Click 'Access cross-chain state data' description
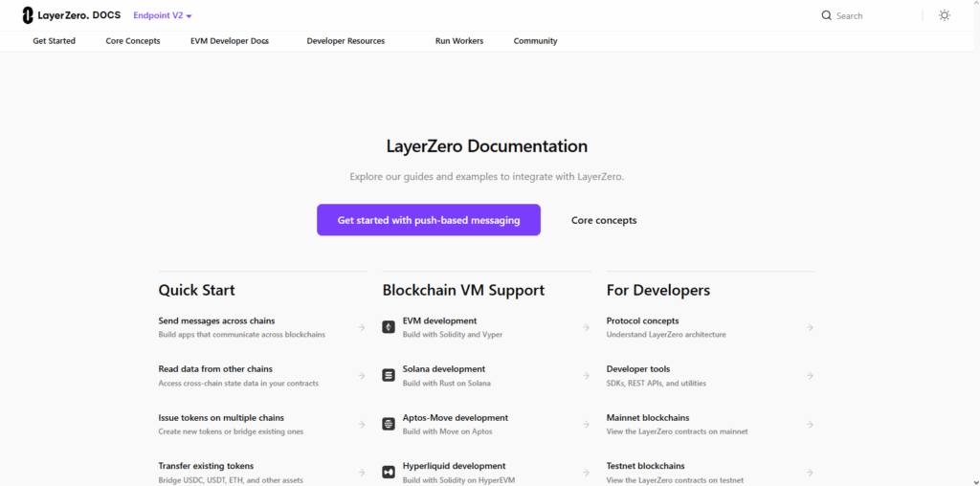The image size is (980, 486). 238,384
